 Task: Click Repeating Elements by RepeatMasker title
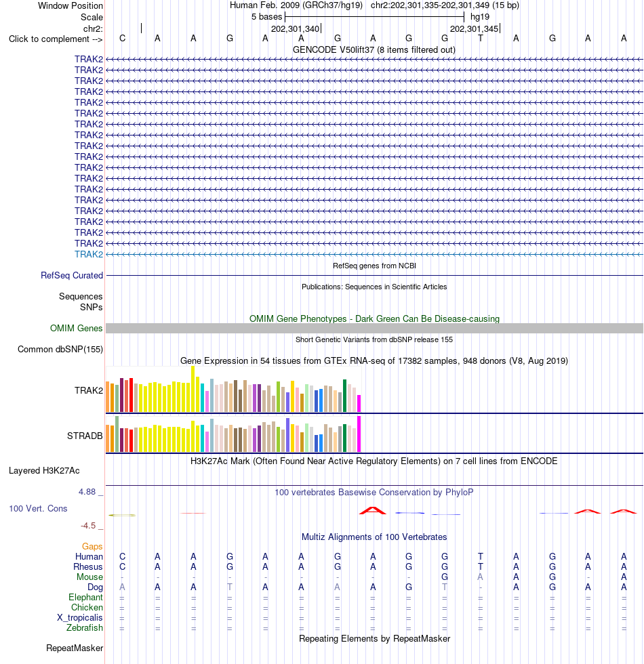pyautogui.click(x=374, y=638)
